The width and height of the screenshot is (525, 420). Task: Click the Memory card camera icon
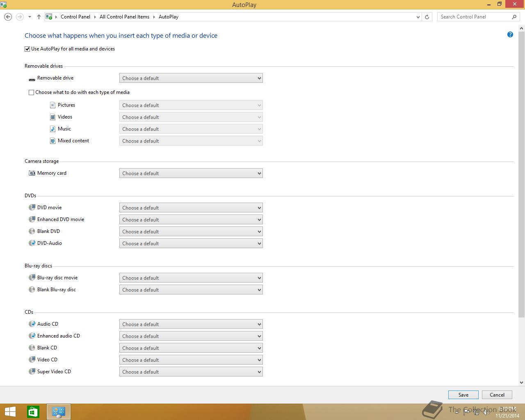(32, 173)
